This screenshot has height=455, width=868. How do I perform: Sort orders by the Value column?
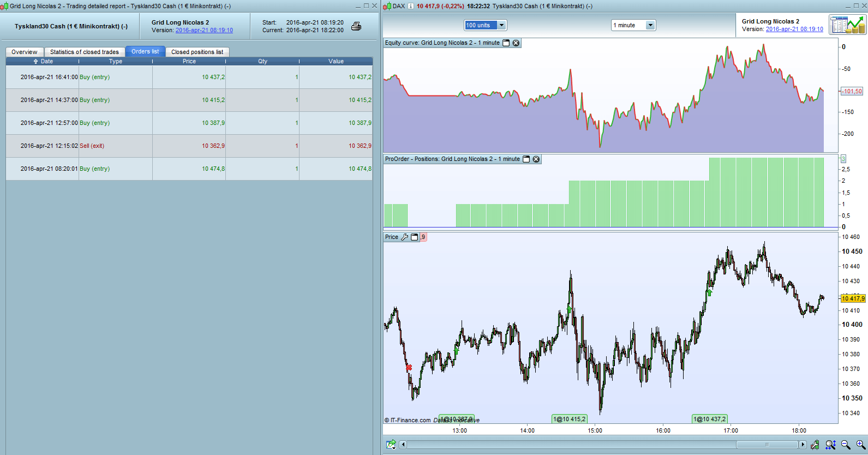[x=336, y=61]
